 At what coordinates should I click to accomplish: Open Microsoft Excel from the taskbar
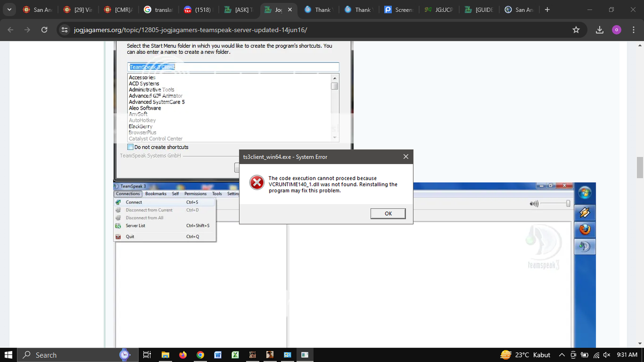[x=235, y=355]
